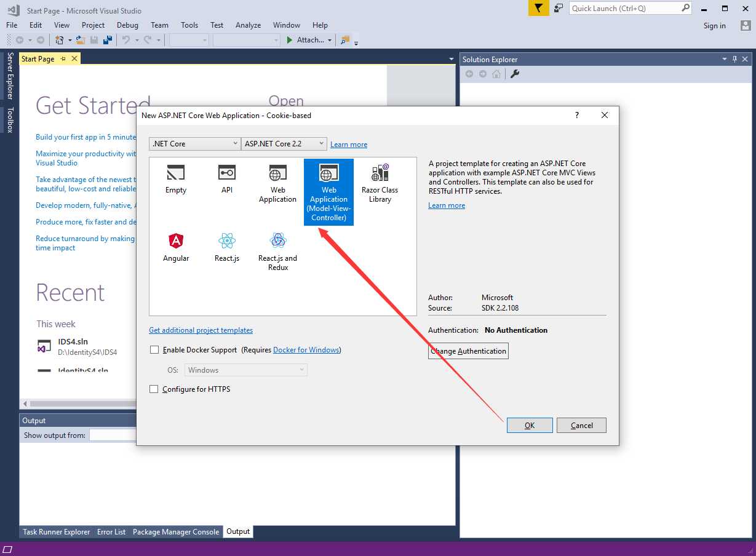Click the send feedback icon

click(x=559, y=8)
